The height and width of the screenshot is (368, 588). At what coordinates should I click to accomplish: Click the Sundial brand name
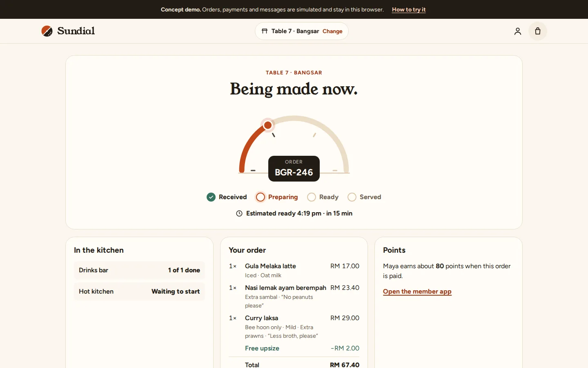(76, 31)
